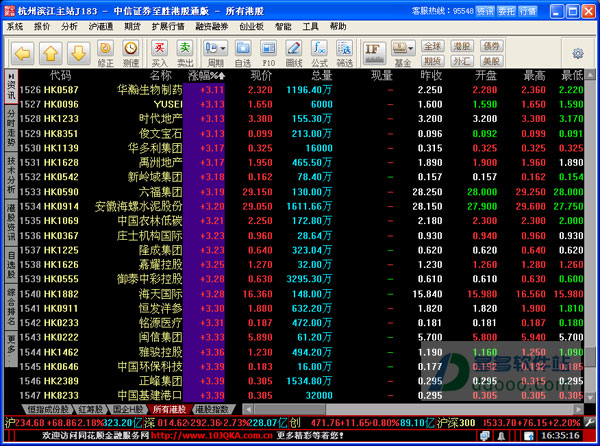
Task: Open the 公式 formula tool
Action: [x=319, y=54]
